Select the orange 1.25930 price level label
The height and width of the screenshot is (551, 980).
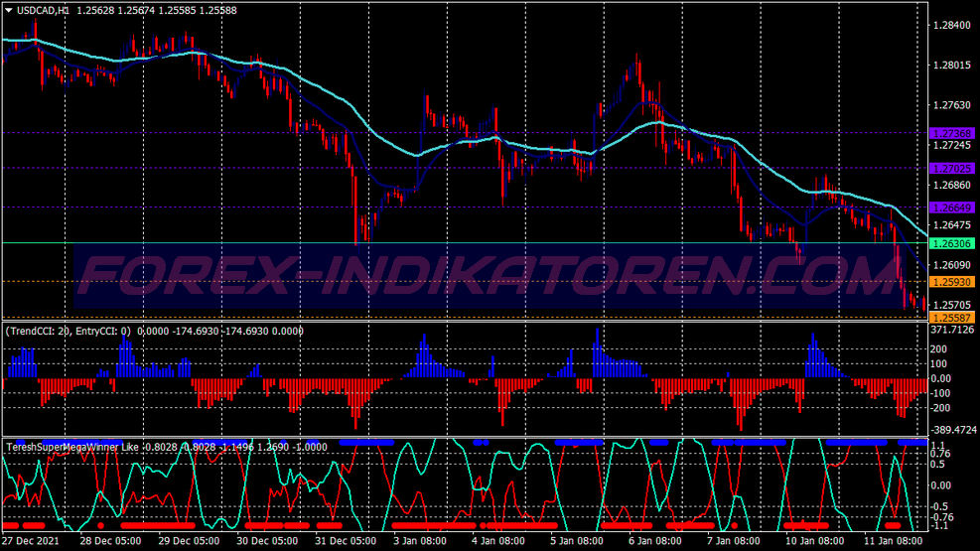952,282
